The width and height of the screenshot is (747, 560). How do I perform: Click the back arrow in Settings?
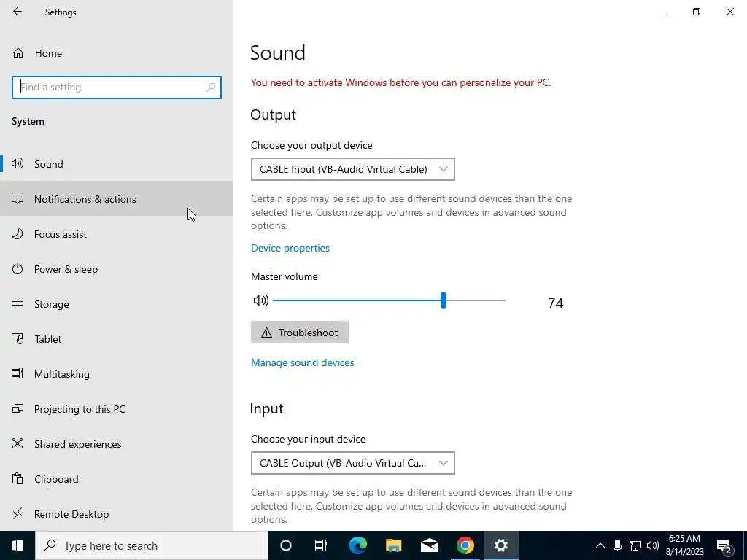(18, 12)
